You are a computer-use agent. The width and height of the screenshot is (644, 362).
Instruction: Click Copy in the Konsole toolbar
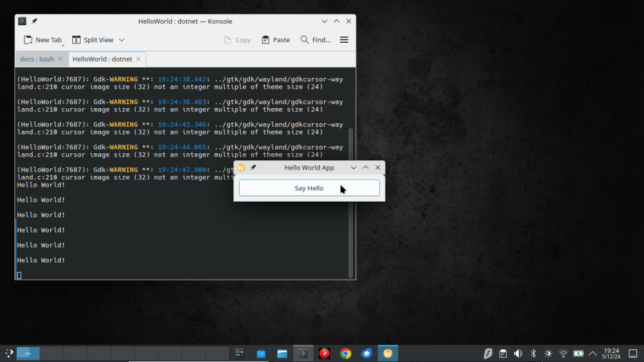pyautogui.click(x=238, y=39)
